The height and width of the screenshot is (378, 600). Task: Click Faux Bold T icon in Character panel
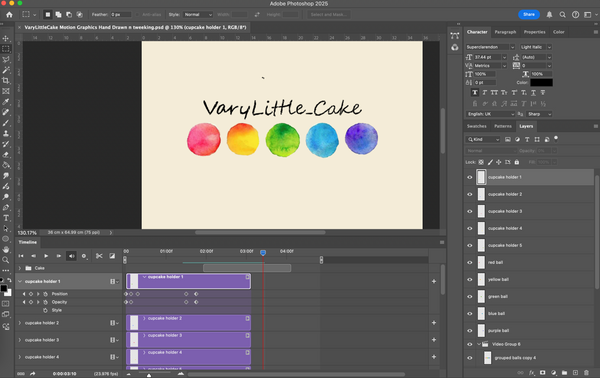click(475, 93)
